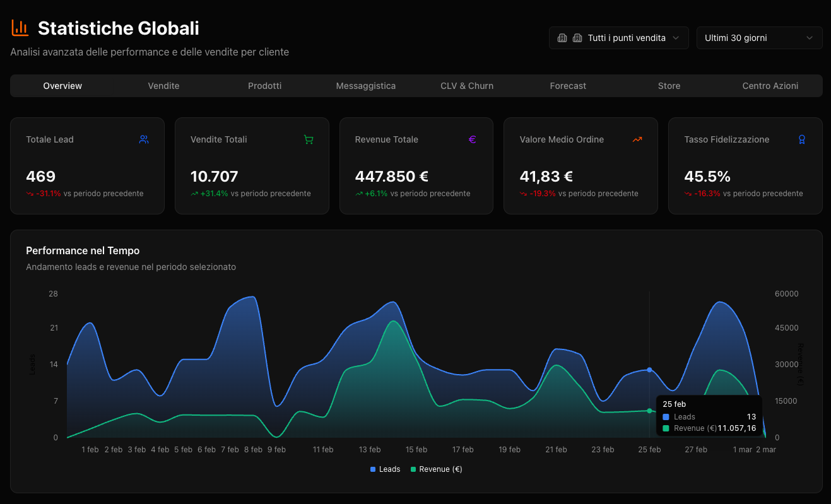This screenshot has width=831, height=504.
Task: Click the euro icon in Revenue Totale card
Action: (x=473, y=139)
